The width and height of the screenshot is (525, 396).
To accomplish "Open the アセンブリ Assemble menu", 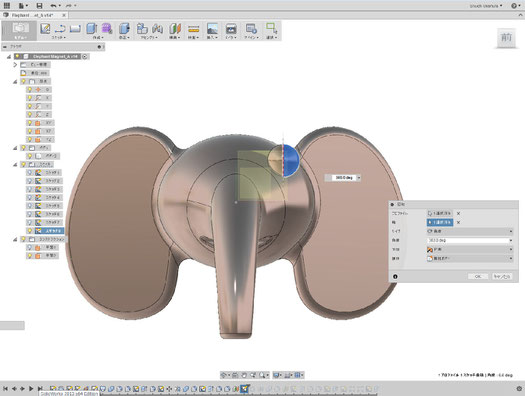I will pos(149,37).
